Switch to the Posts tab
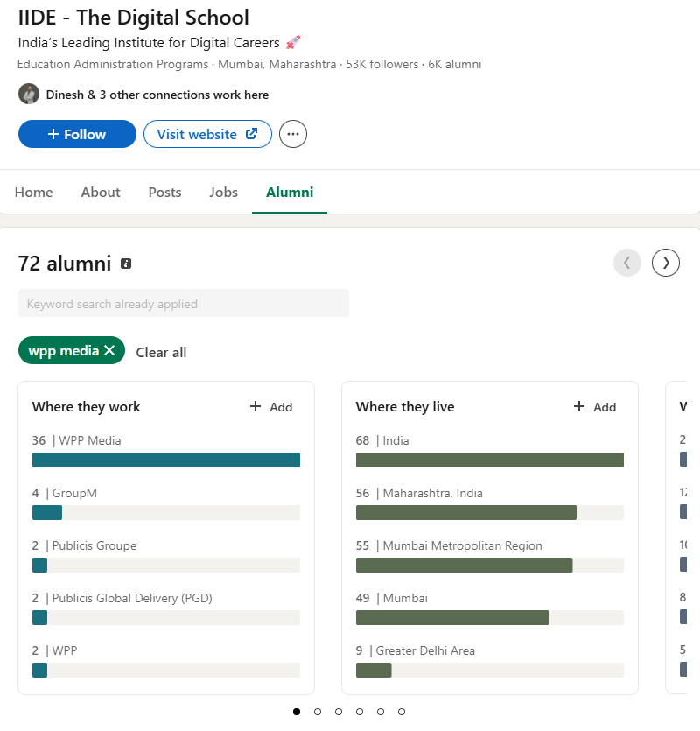700x731 pixels. (x=164, y=192)
